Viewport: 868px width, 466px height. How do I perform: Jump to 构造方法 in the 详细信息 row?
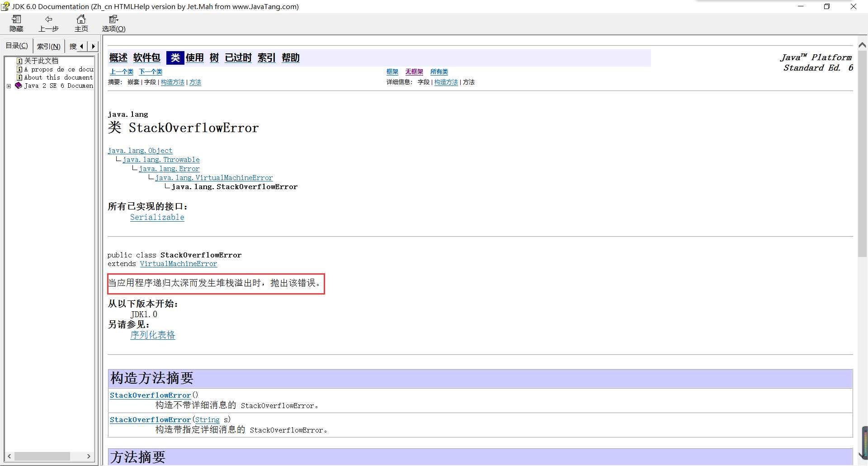tap(446, 82)
